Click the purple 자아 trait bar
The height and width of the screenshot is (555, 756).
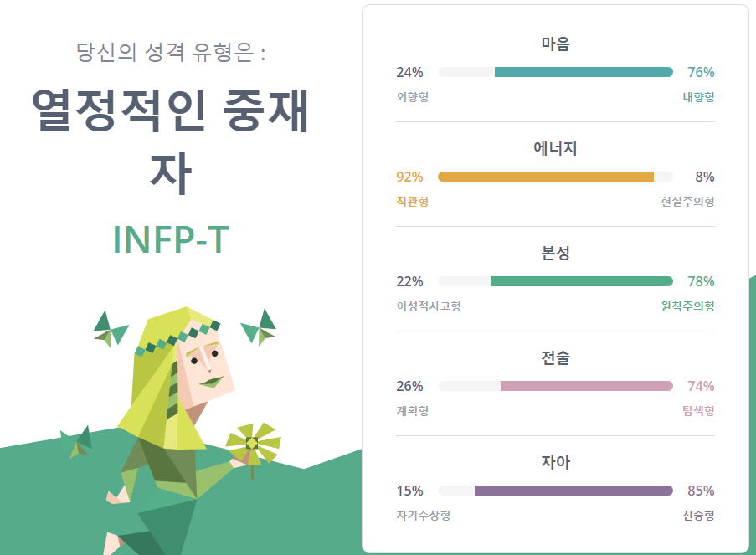pyautogui.click(x=573, y=491)
